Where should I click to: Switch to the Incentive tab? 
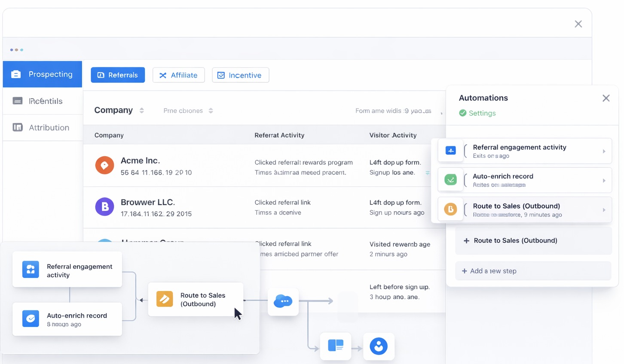240,75
